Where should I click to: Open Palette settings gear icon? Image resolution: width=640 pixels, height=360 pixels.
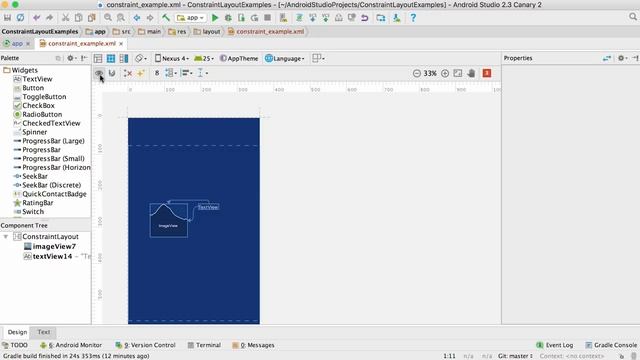pyautogui.click(x=71, y=58)
